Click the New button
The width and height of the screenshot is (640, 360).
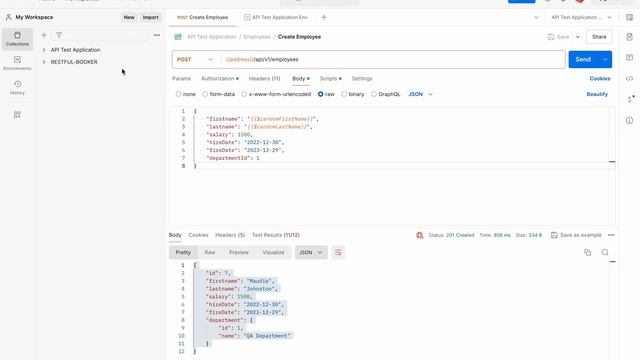coord(129,17)
